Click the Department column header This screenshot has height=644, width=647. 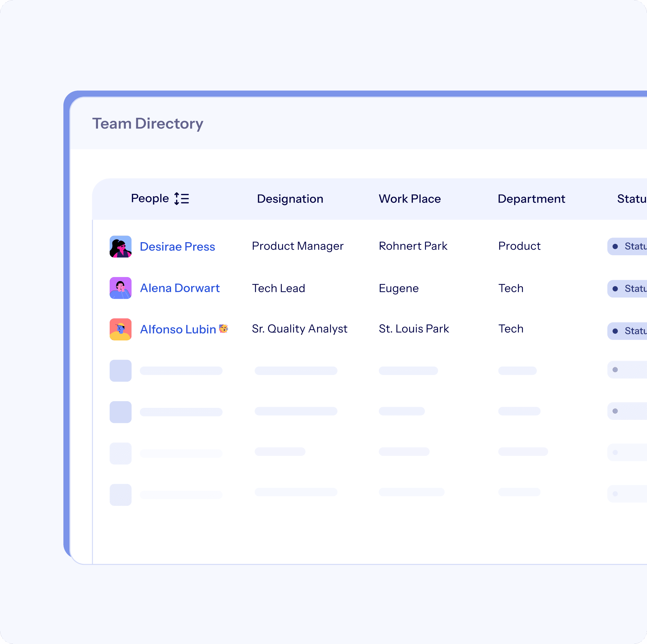click(x=531, y=199)
